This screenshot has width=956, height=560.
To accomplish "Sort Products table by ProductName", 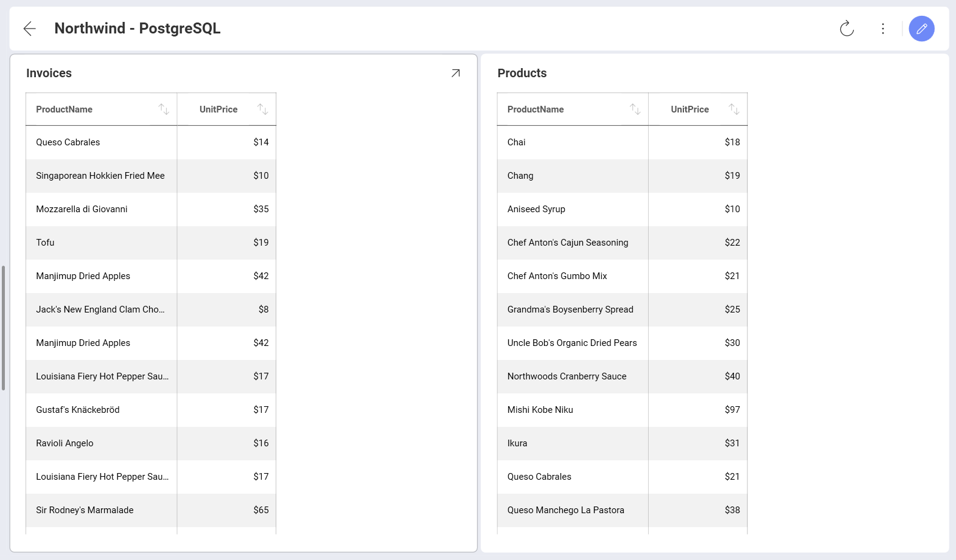I will pyautogui.click(x=635, y=109).
